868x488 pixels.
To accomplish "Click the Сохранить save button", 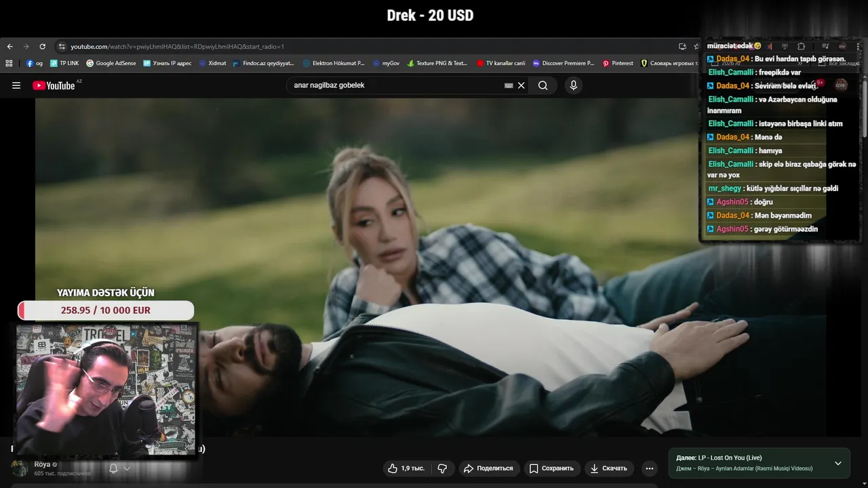I will (x=551, y=468).
